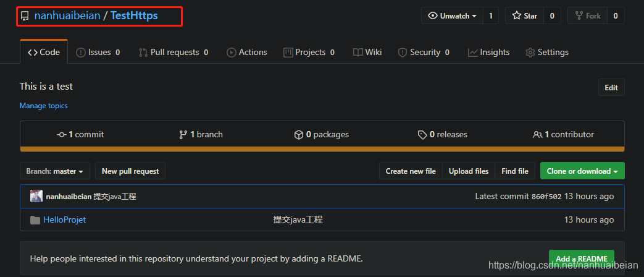Switch to the Code tab
The height and width of the screenshot is (277, 644).
44,52
